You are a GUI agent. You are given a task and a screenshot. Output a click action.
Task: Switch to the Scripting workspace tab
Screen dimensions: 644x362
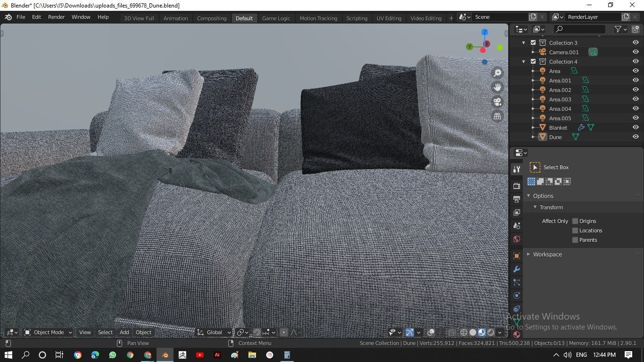(357, 18)
